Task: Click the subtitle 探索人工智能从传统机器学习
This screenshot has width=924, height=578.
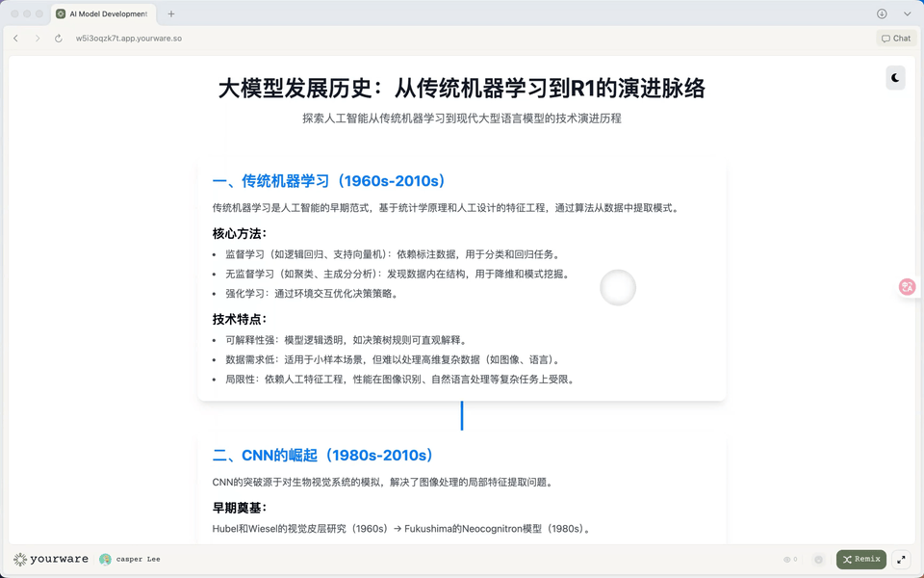Action: click(x=461, y=118)
